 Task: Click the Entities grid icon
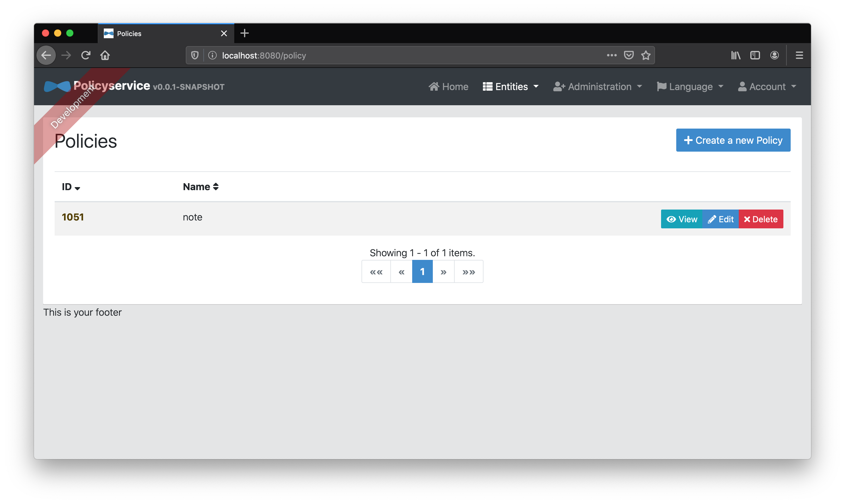tap(487, 86)
